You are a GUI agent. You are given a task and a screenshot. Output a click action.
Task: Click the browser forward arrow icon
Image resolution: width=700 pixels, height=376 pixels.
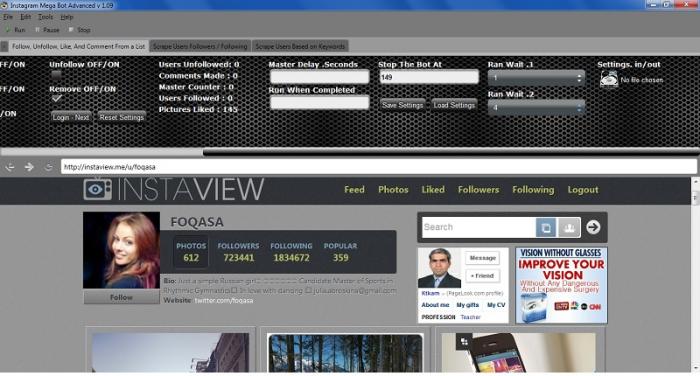(29, 167)
